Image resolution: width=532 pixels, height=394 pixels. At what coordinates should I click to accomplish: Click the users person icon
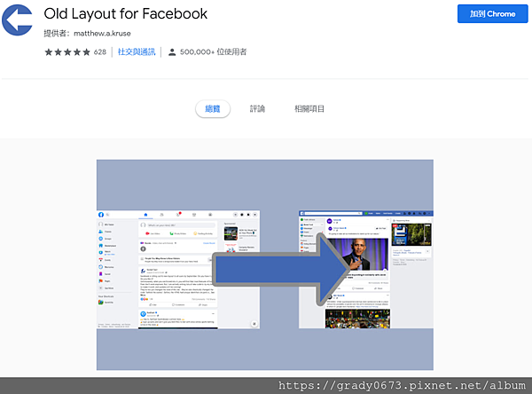point(172,52)
